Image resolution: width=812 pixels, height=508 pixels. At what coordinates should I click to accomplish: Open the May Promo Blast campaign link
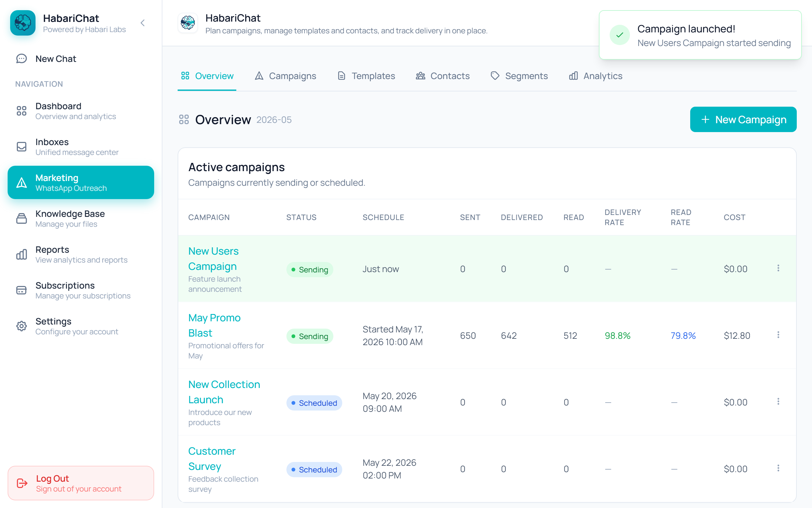[x=214, y=325]
